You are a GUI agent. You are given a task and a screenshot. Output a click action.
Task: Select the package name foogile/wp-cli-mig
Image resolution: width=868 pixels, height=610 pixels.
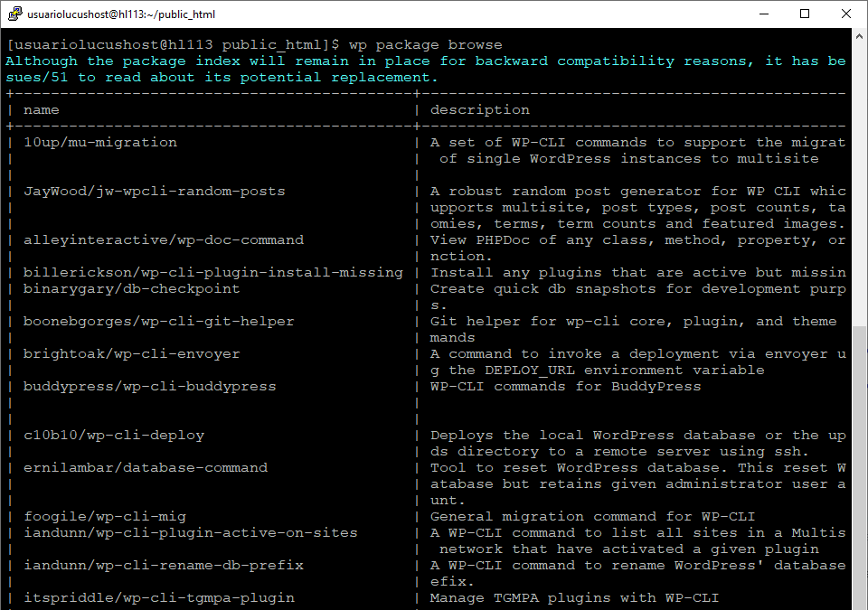[x=105, y=517]
